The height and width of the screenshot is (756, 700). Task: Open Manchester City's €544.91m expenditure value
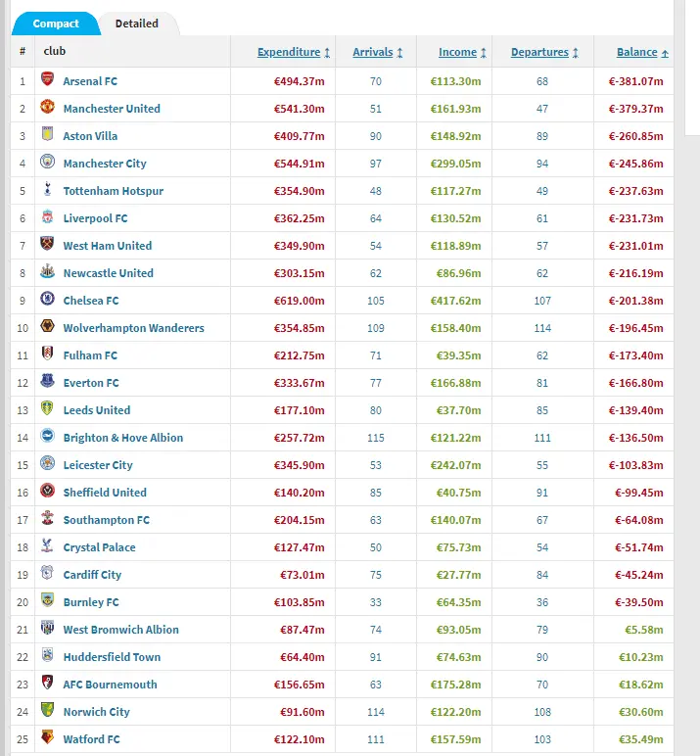click(x=297, y=163)
